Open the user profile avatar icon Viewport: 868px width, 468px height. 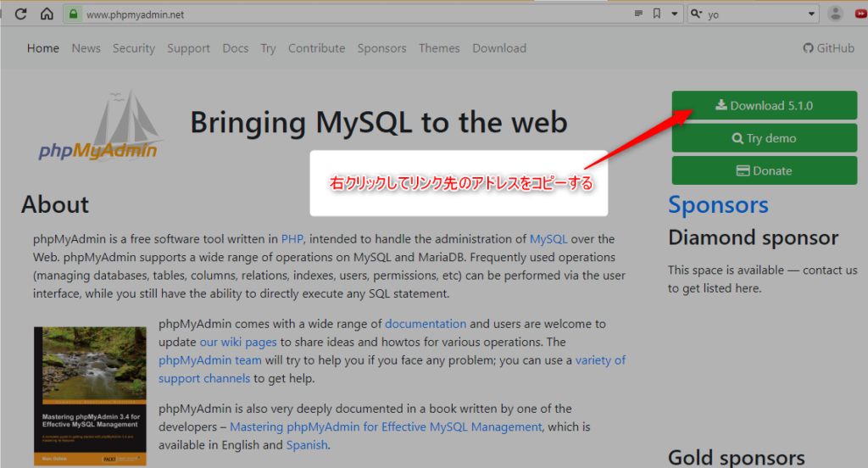[836, 14]
